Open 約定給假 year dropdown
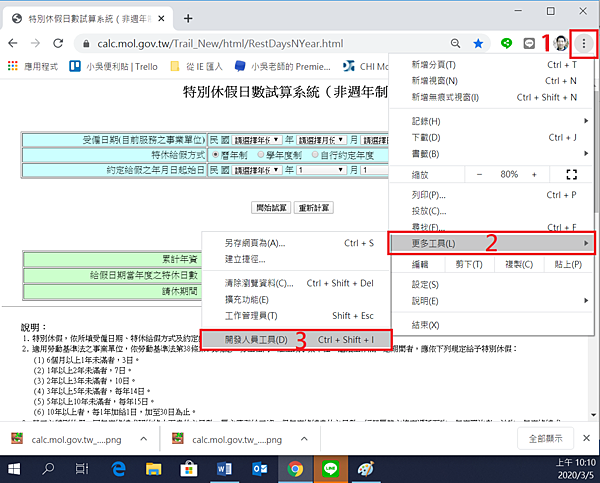 [257, 170]
